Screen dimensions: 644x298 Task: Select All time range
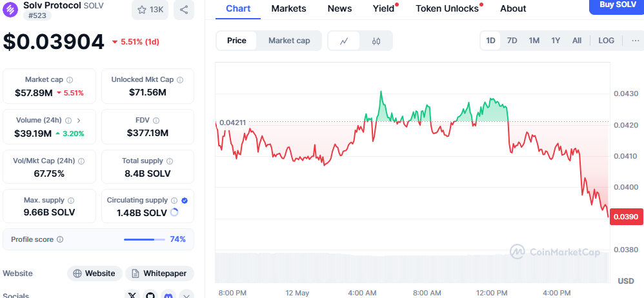click(577, 41)
